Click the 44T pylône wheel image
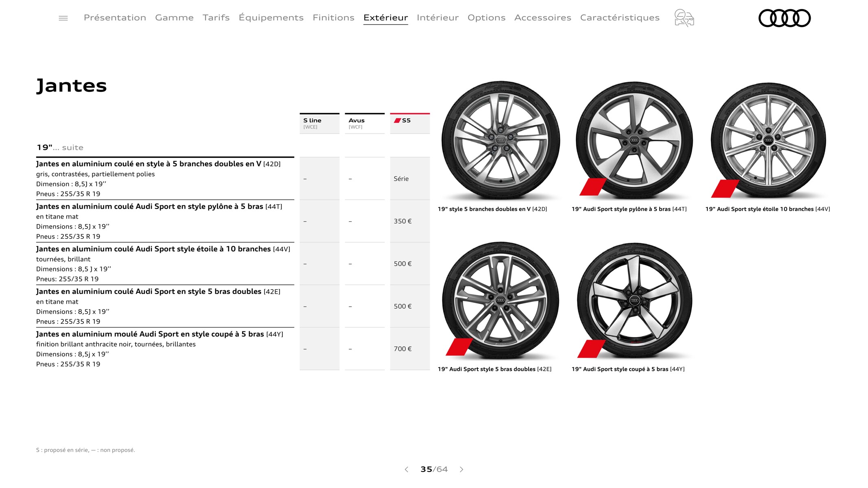 point(634,140)
